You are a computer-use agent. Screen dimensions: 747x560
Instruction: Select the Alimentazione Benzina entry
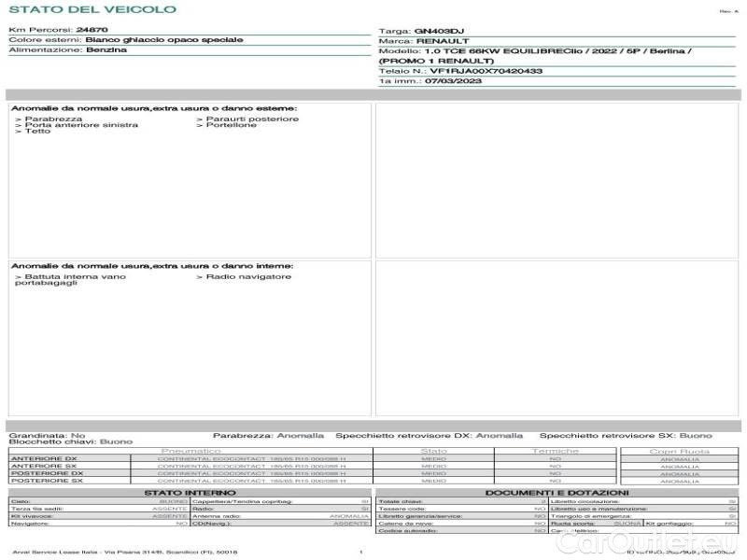(106, 50)
